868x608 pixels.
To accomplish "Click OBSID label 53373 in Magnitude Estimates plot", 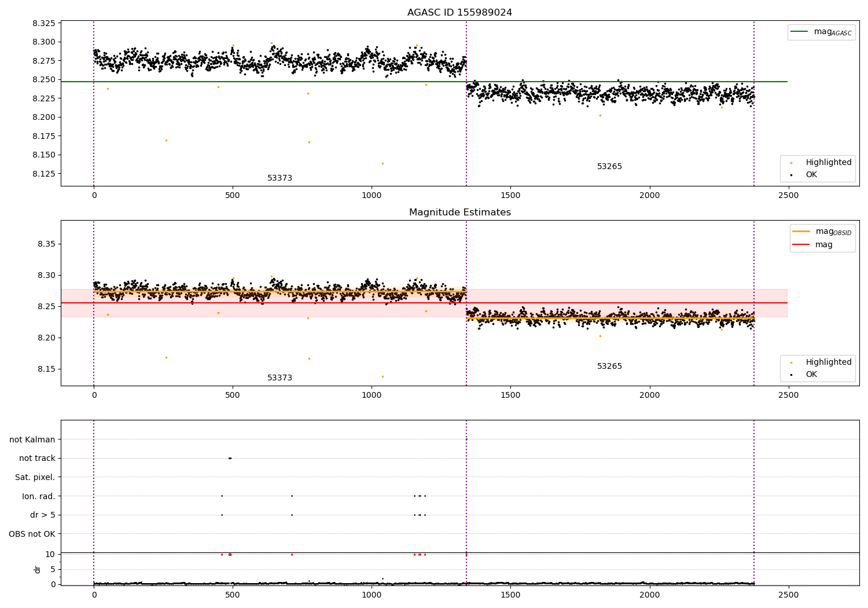I will click(279, 378).
